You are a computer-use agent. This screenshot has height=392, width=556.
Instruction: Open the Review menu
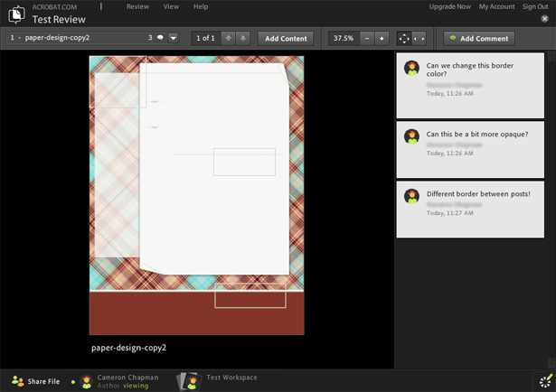(137, 6)
